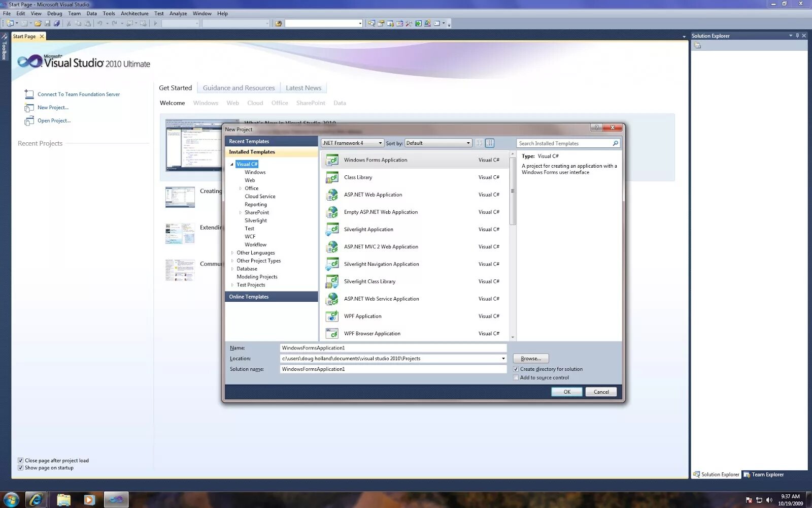Click the Open Project... link

coord(54,121)
